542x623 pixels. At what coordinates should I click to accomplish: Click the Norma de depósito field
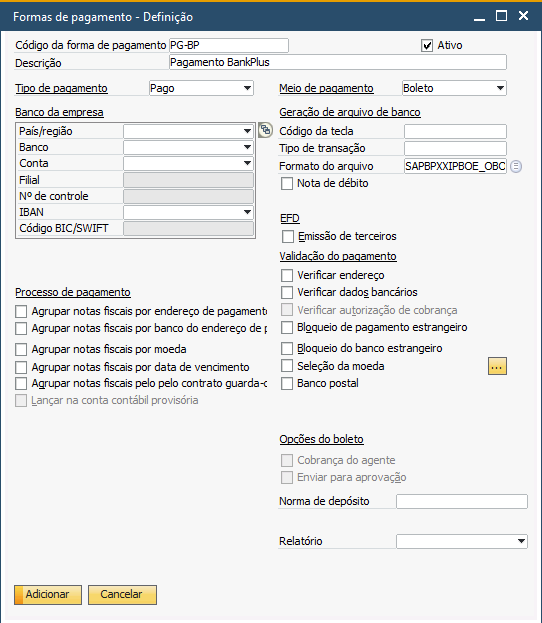(462, 501)
